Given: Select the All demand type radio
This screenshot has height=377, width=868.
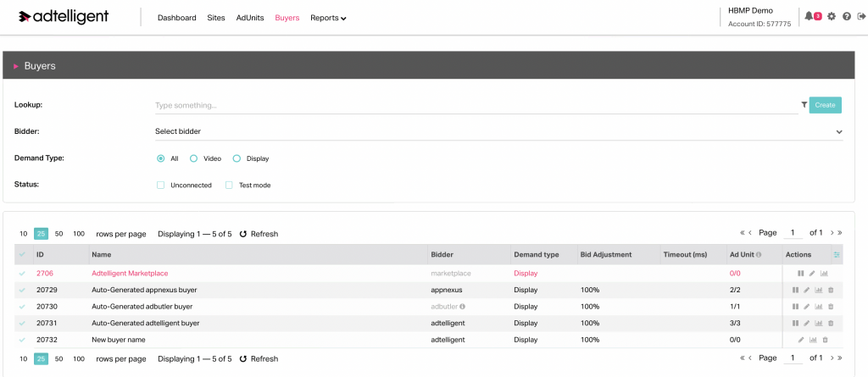Looking at the screenshot, I should (x=161, y=158).
